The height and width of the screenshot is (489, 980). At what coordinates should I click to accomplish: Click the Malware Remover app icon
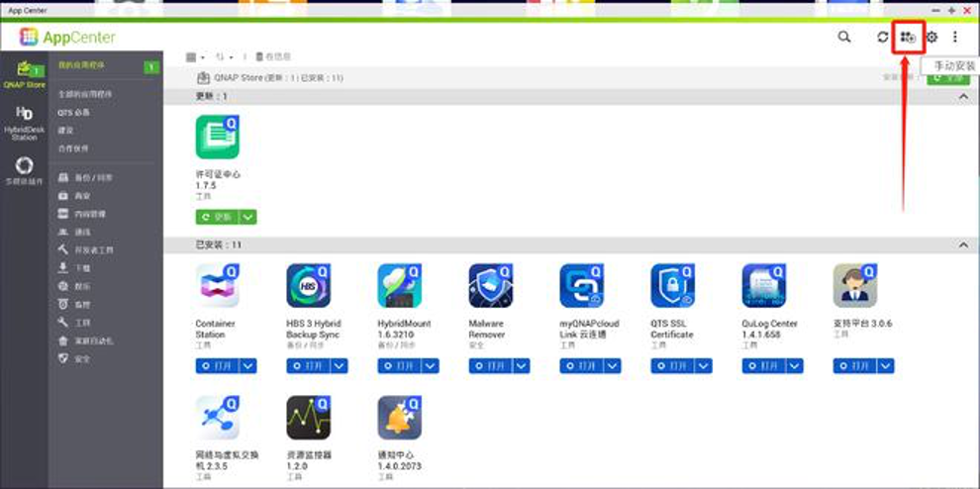click(491, 286)
